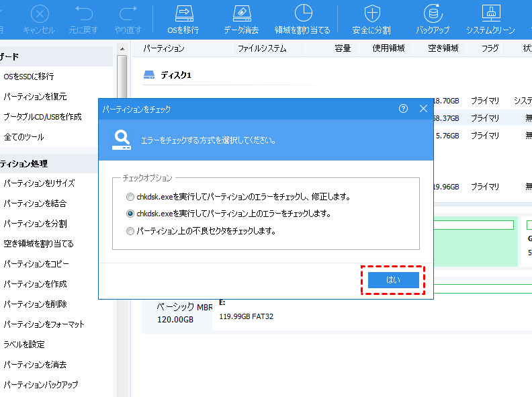Viewport: 532px width, 397px height.
Task: Open 全てのツール in sidebar
Action: pyautogui.click(x=24, y=137)
